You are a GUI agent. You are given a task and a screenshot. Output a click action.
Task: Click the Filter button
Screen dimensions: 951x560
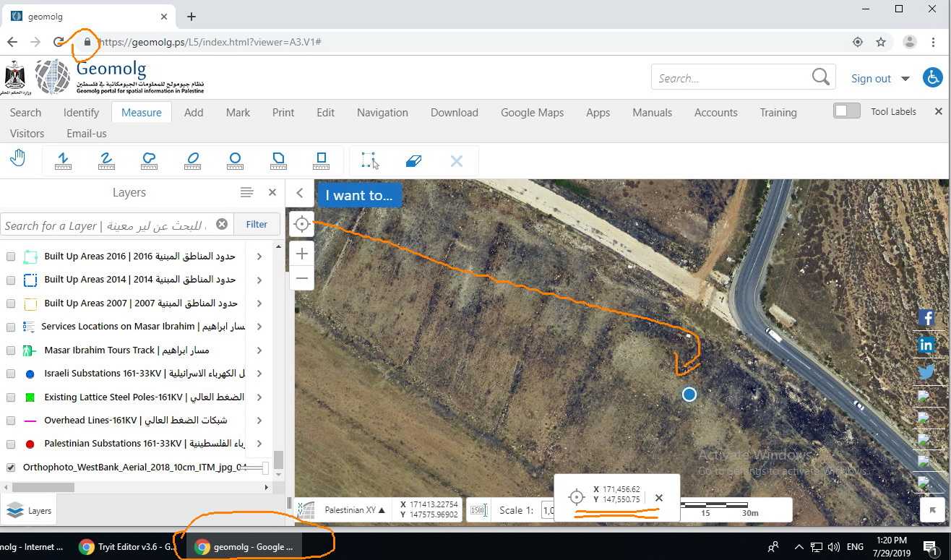point(257,224)
